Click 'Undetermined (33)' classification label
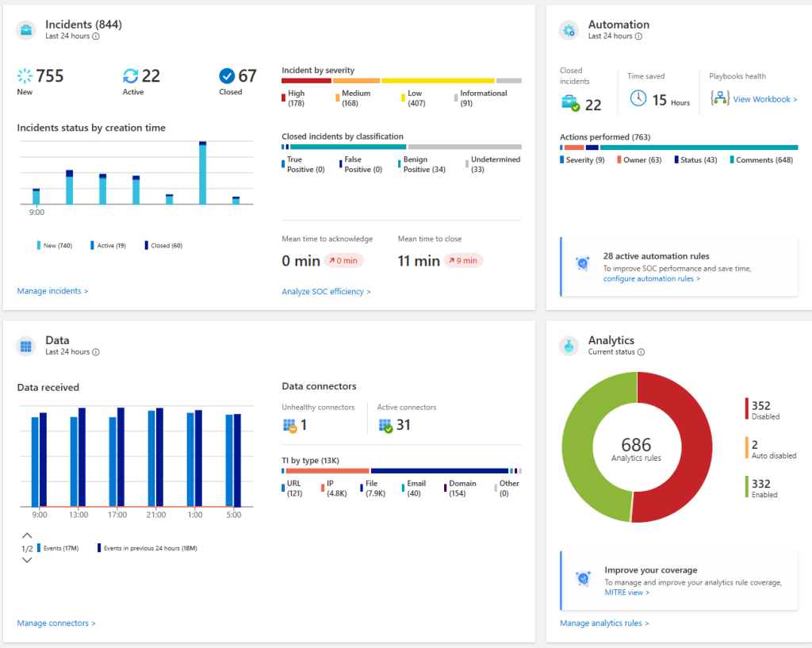The height and width of the screenshot is (648, 812). tap(496, 164)
